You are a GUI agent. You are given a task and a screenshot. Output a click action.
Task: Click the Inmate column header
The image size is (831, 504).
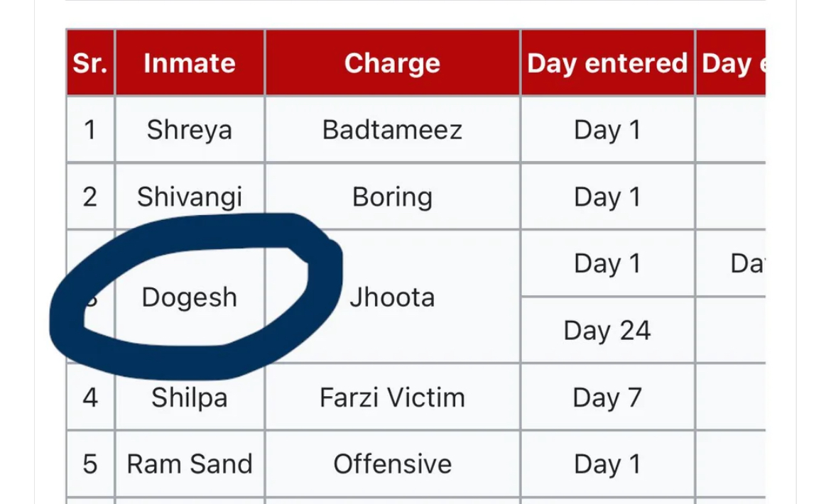point(190,62)
